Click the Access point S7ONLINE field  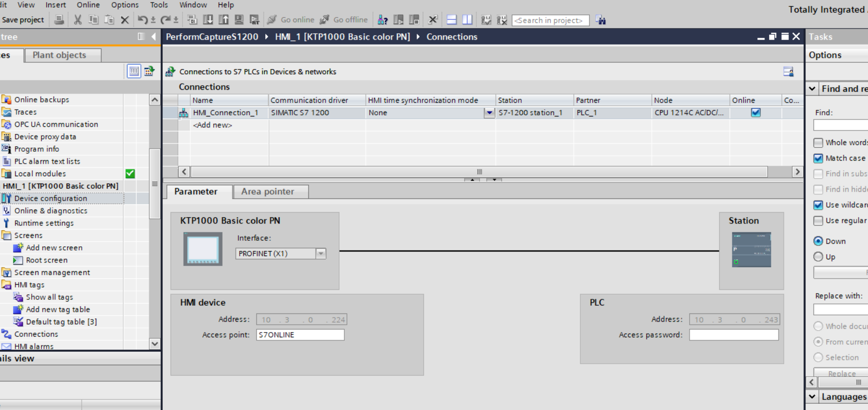(x=300, y=335)
